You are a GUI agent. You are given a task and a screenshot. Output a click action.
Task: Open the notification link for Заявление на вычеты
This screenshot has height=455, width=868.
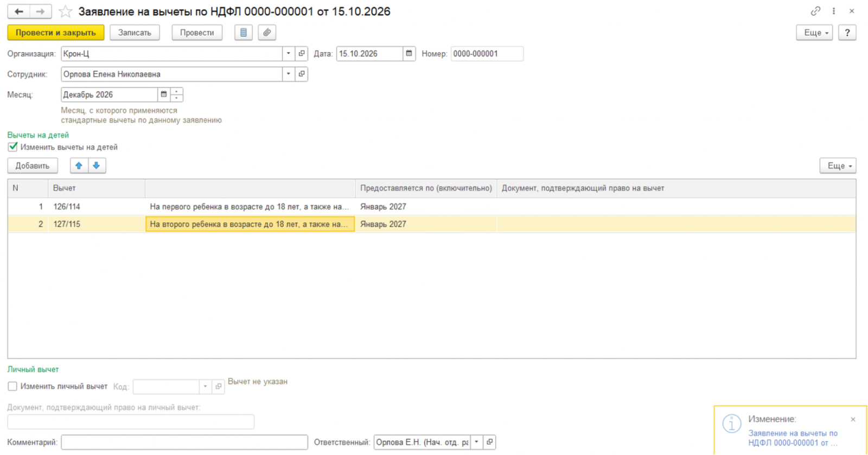793,438
